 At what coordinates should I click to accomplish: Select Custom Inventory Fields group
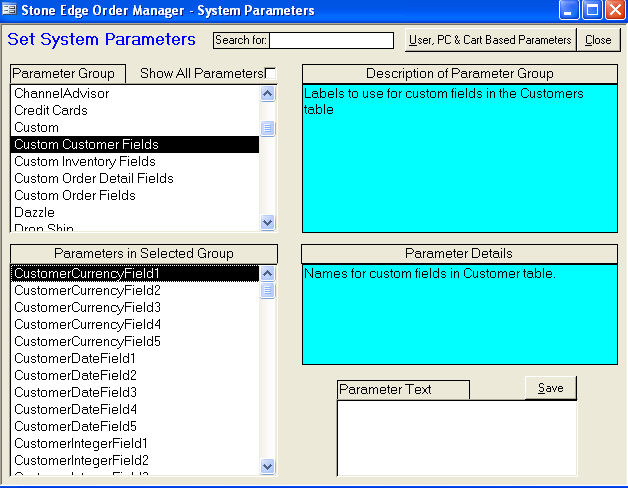point(135,161)
